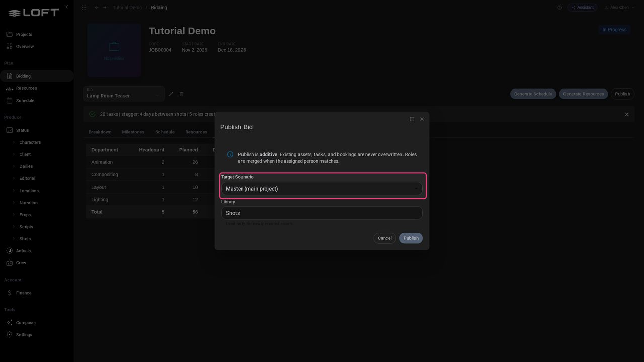Open the Lamp Room Teaser bid selector
Viewport: 644px width, 362px height.
point(124,94)
